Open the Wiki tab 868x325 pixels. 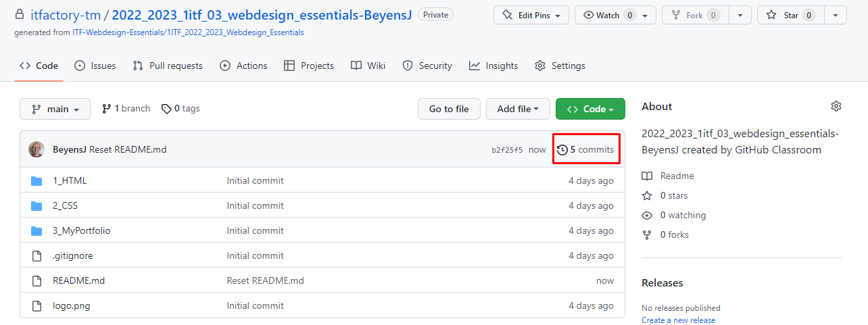[x=368, y=66]
